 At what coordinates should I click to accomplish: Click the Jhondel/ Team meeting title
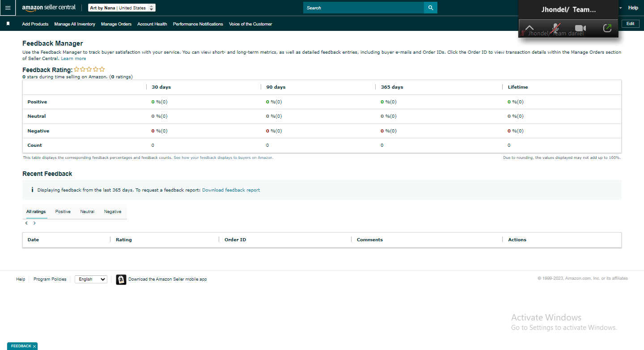point(568,9)
